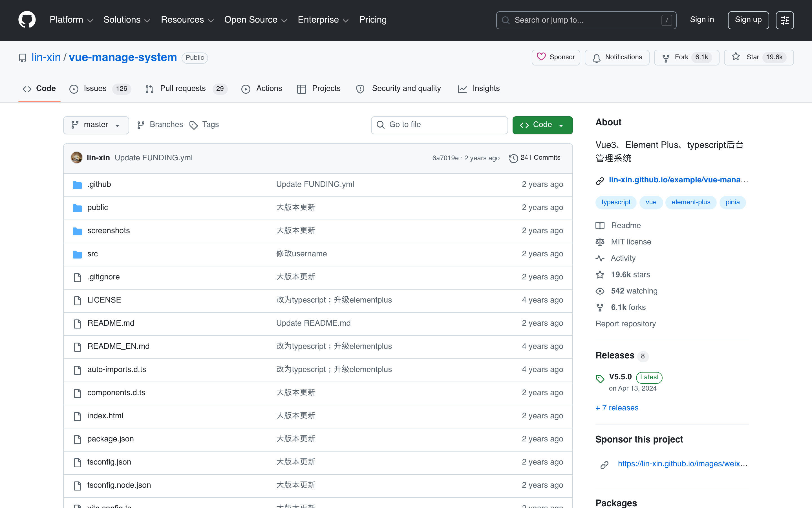Viewport: 812px width, 508px height.
Task: Open the Branches link
Action: [160, 125]
